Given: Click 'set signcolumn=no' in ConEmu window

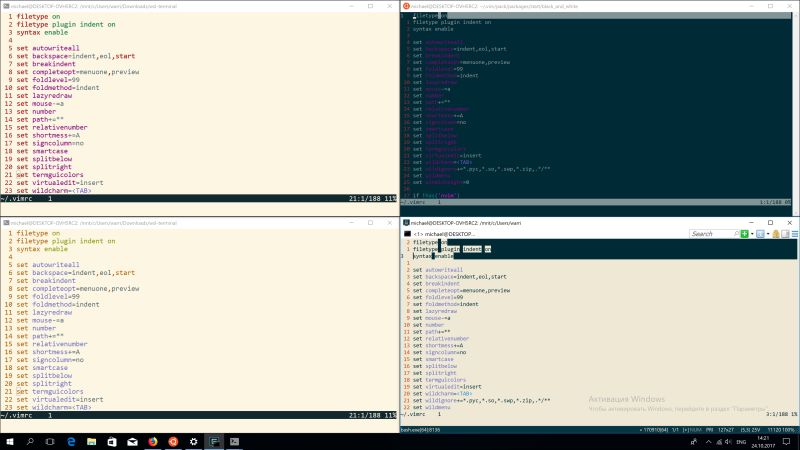Looking at the screenshot, I should point(439,352).
